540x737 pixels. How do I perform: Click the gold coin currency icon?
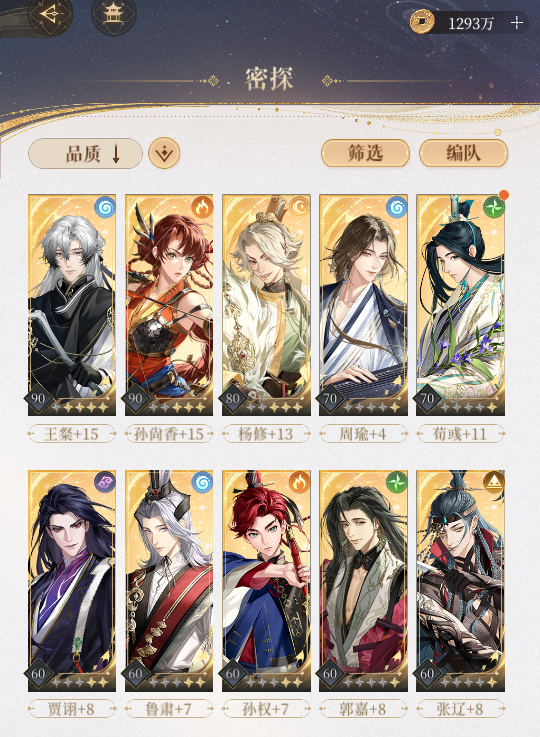[x=422, y=23]
